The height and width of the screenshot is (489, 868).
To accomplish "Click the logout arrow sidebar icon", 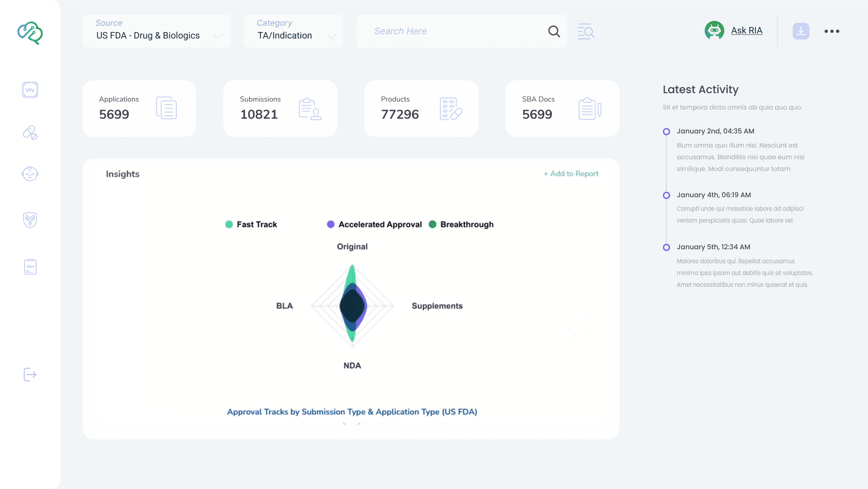I will tap(30, 375).
